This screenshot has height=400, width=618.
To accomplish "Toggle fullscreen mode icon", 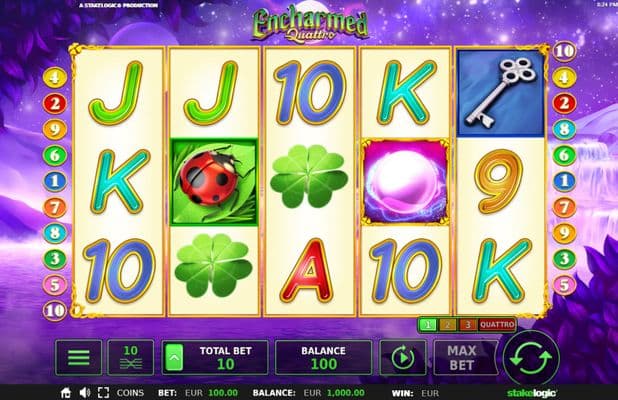I will coord(103,393).
